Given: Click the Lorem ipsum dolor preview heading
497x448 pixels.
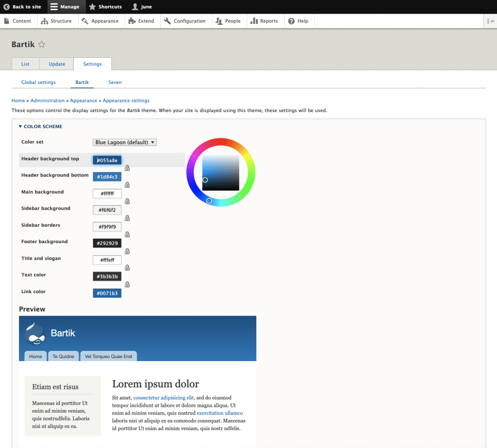Looking at the screenshot, I should 155,384.
